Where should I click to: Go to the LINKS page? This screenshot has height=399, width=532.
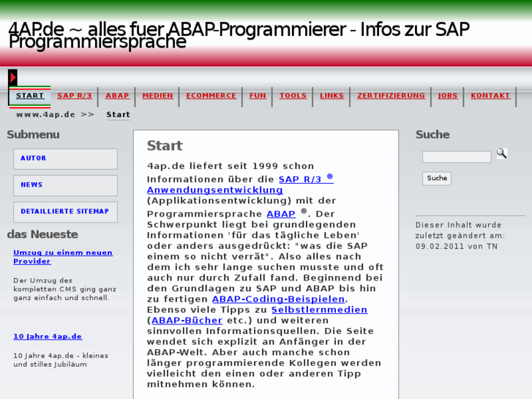331,96
